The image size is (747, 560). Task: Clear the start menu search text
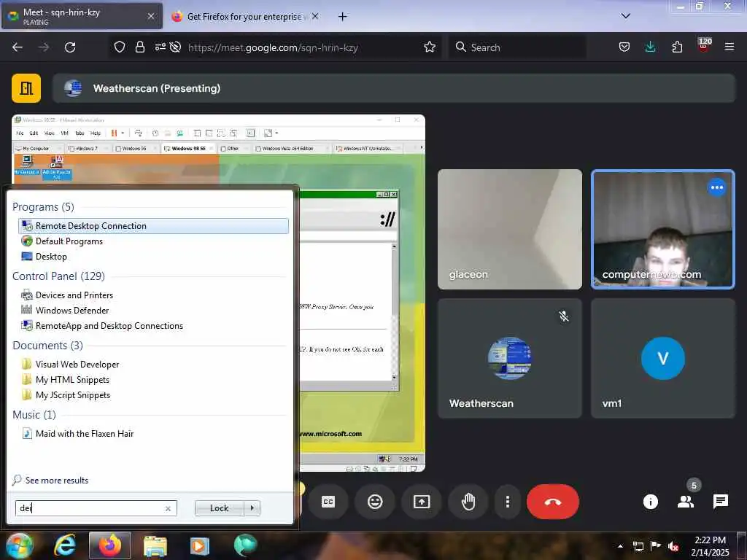(169, 508)
